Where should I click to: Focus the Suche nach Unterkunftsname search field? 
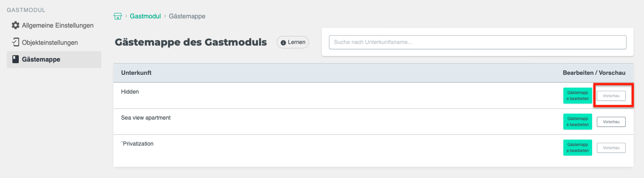point(477,42)
